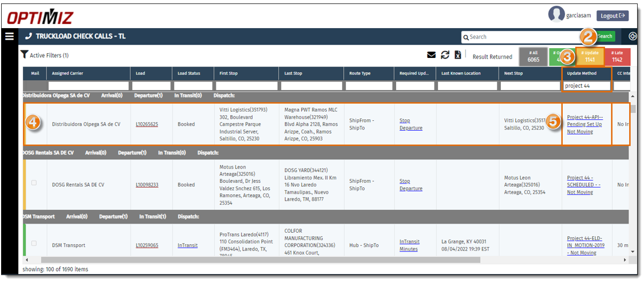Sort by Last Known Location header
This screenshot has height=282, width=644.
(461, 73)
